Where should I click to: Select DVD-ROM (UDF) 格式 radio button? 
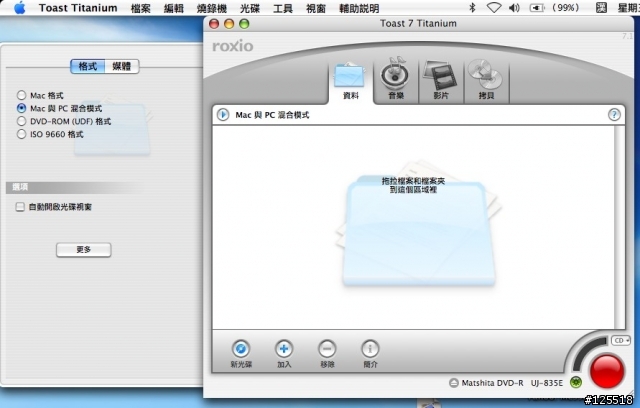pyautogui.click(x=21, y=121)
